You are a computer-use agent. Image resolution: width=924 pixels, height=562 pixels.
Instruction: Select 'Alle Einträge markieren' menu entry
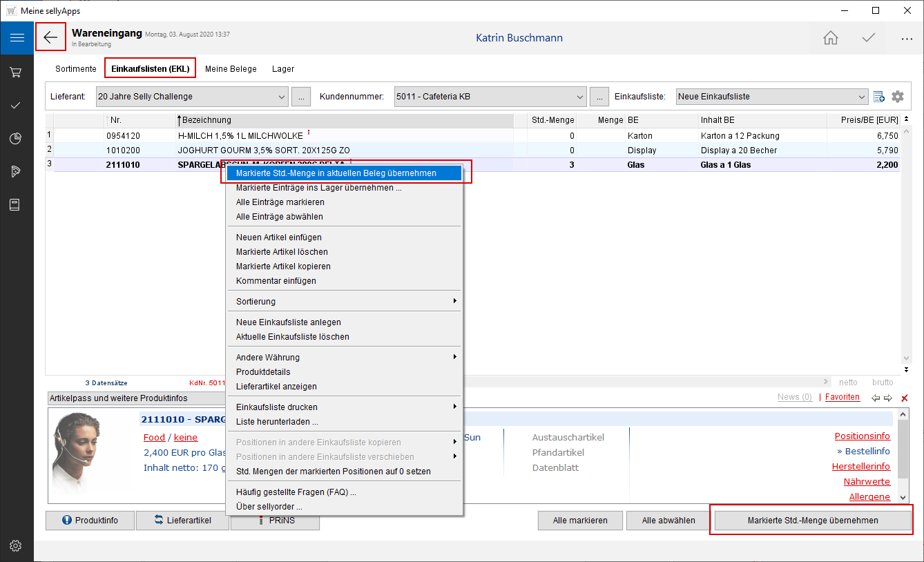280,202
